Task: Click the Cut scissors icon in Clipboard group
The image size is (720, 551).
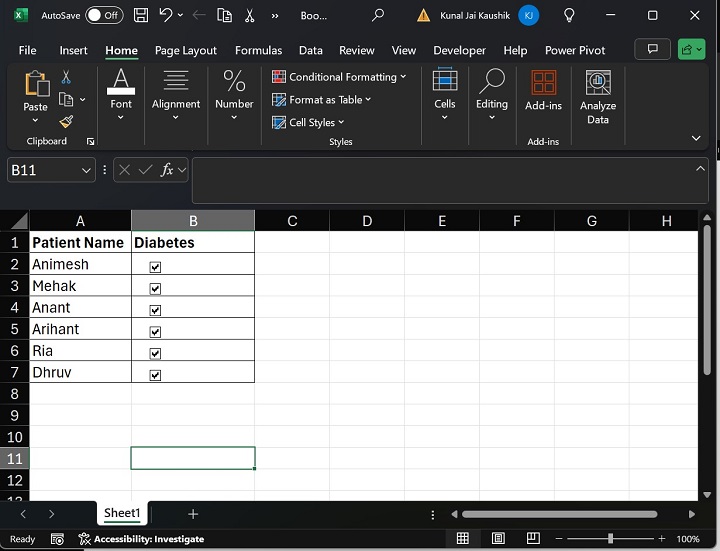Action: pyautogui.click(x=66, y=77)
